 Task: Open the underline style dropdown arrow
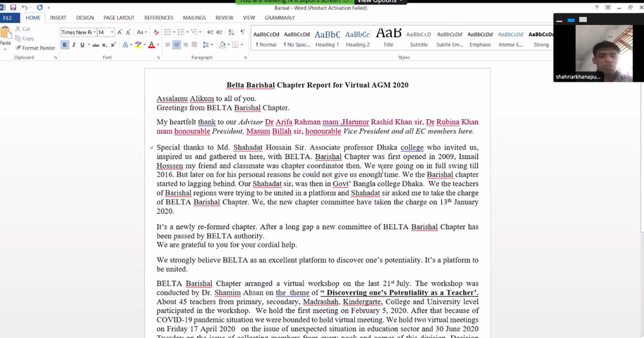tap(89, 45)
